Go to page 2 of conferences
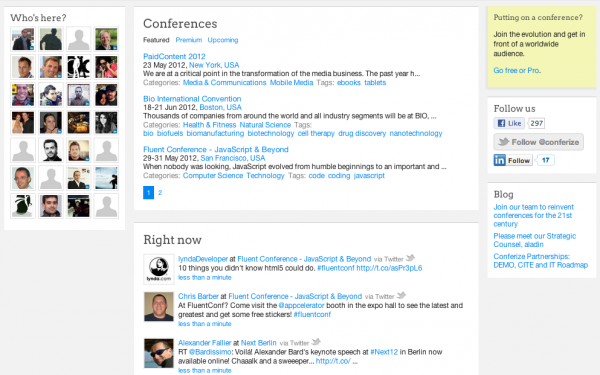 [x=160, y=192]
